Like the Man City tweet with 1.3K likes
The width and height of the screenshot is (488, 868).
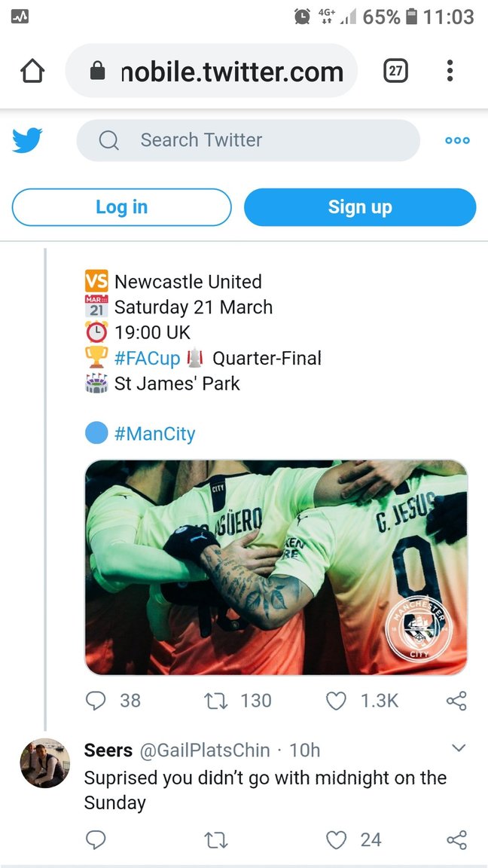coord(336,701)
